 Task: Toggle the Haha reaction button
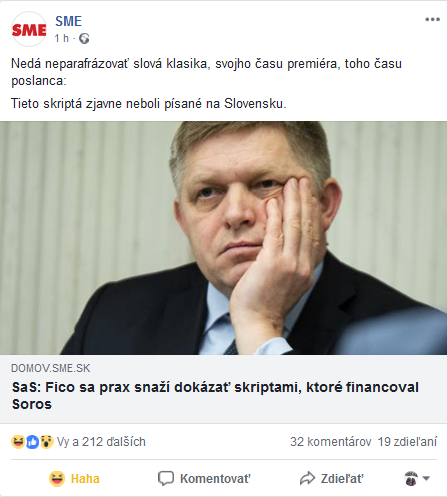74,479
